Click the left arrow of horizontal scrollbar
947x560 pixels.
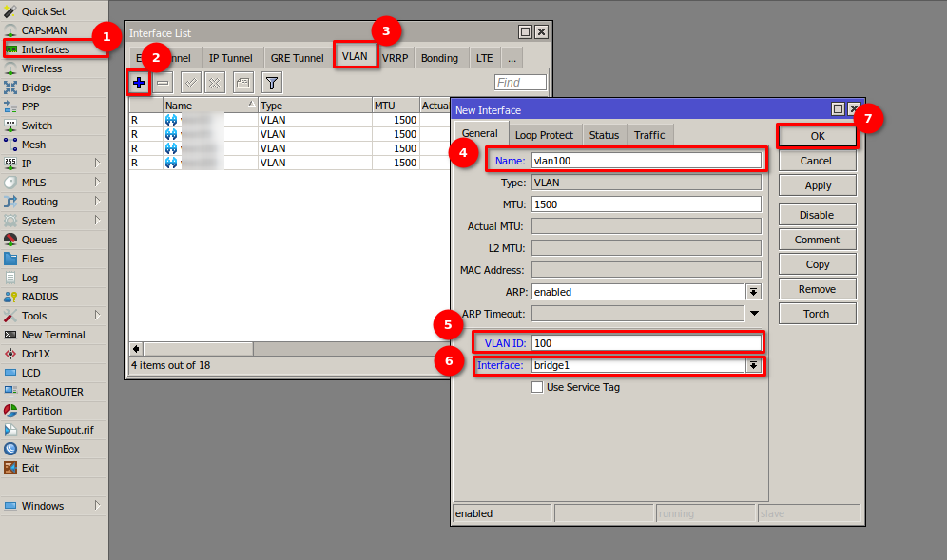(136, 349)
